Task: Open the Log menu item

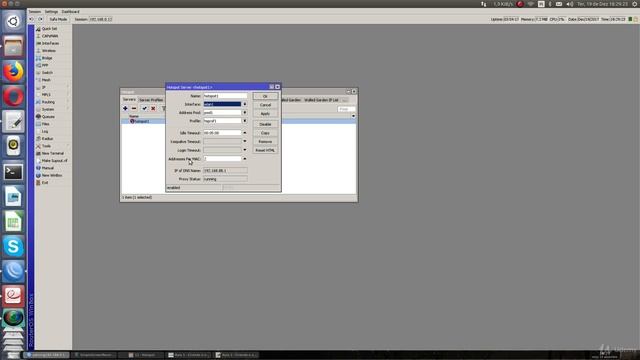Action: (44, 131)
